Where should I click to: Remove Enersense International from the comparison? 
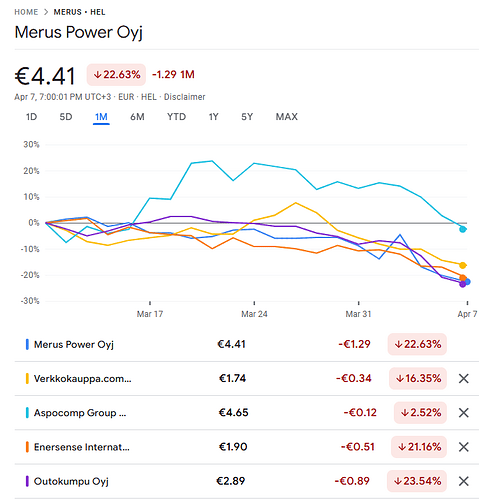tap(464, 447)
